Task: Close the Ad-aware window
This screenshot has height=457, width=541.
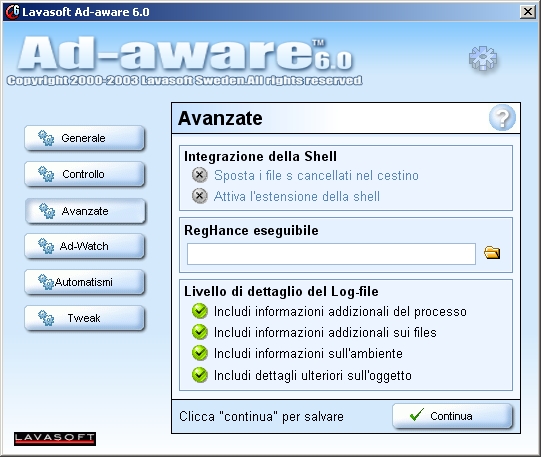Action: [528, 12]
